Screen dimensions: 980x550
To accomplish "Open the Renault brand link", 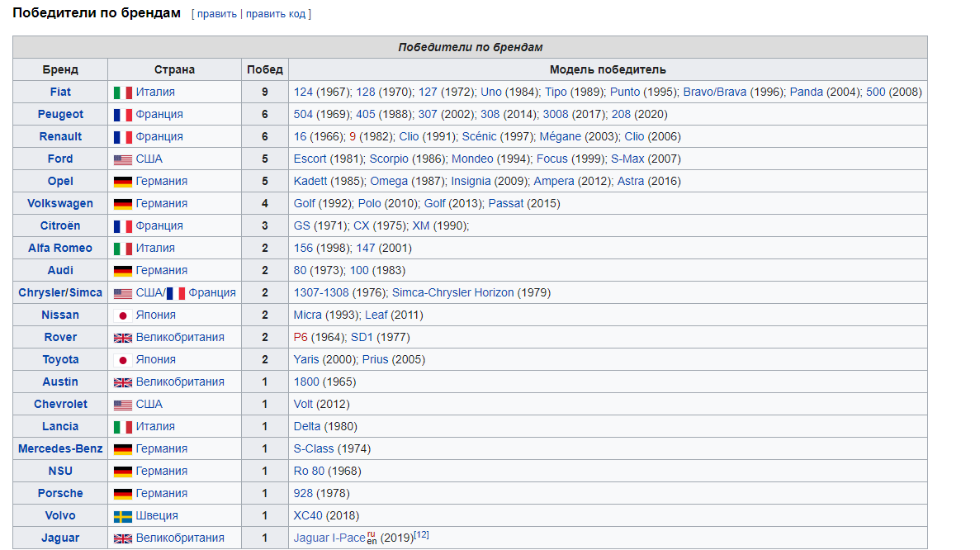I will (60, 136).
